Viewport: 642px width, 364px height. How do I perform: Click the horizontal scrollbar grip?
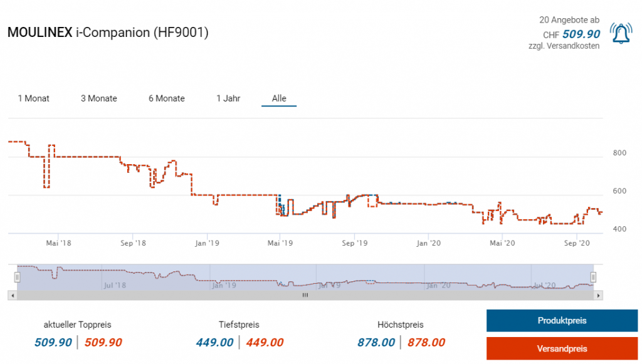pyautogui.click(x=305, y=295)
